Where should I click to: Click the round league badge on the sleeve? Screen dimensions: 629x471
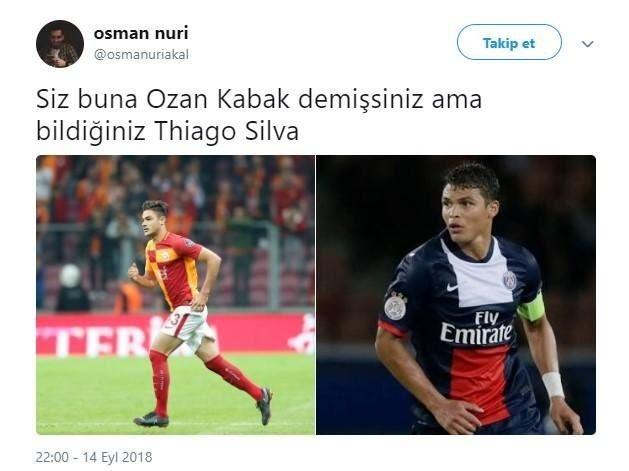pos(395,307)
